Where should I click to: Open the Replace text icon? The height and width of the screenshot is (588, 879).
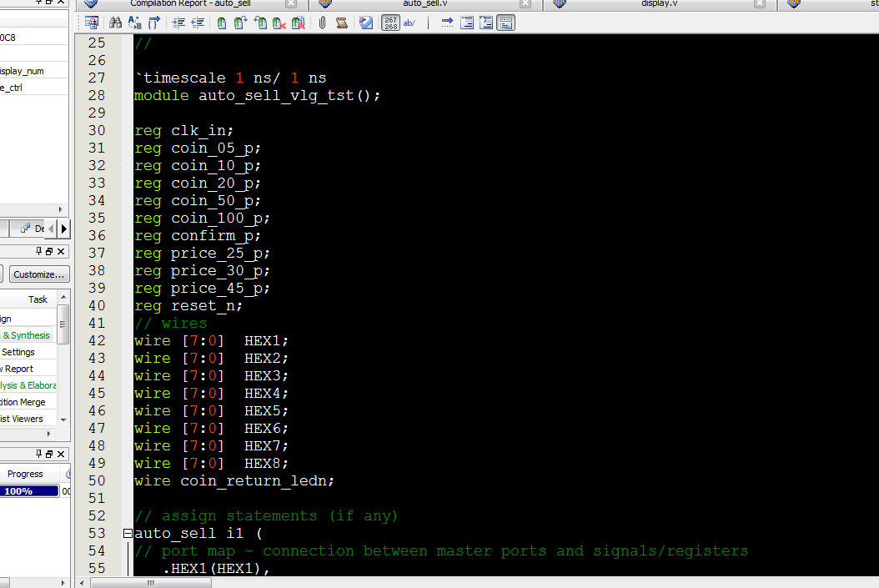point(134,23)
